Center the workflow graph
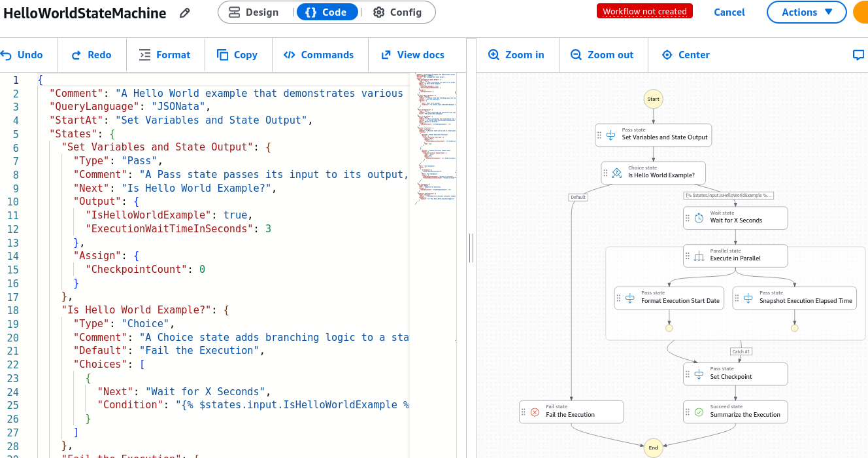 [x=686, y=55]
